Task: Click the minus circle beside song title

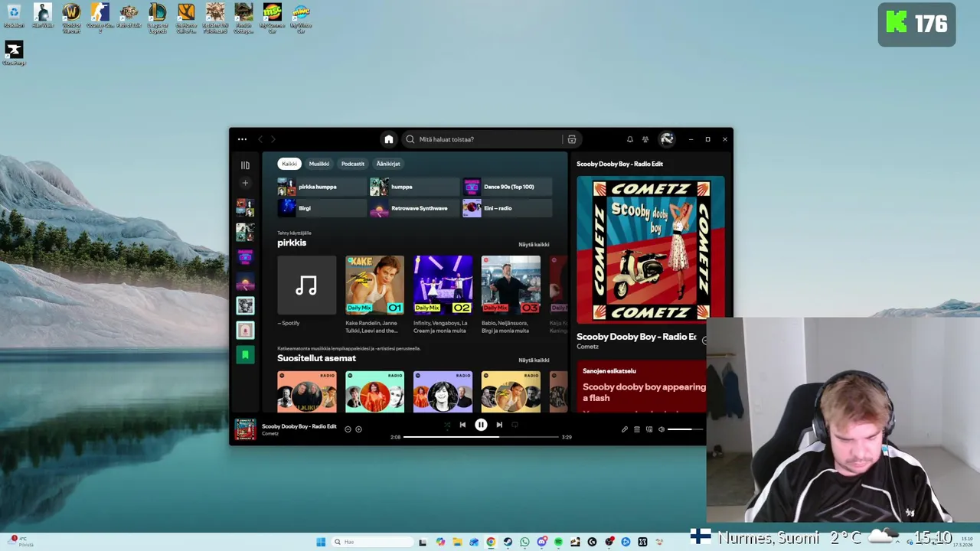Action: (348, 429)
